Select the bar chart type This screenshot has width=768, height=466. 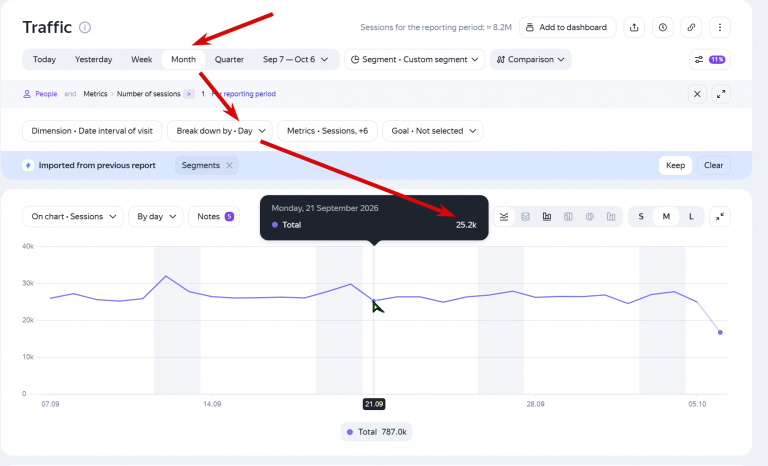pos(547,217)
